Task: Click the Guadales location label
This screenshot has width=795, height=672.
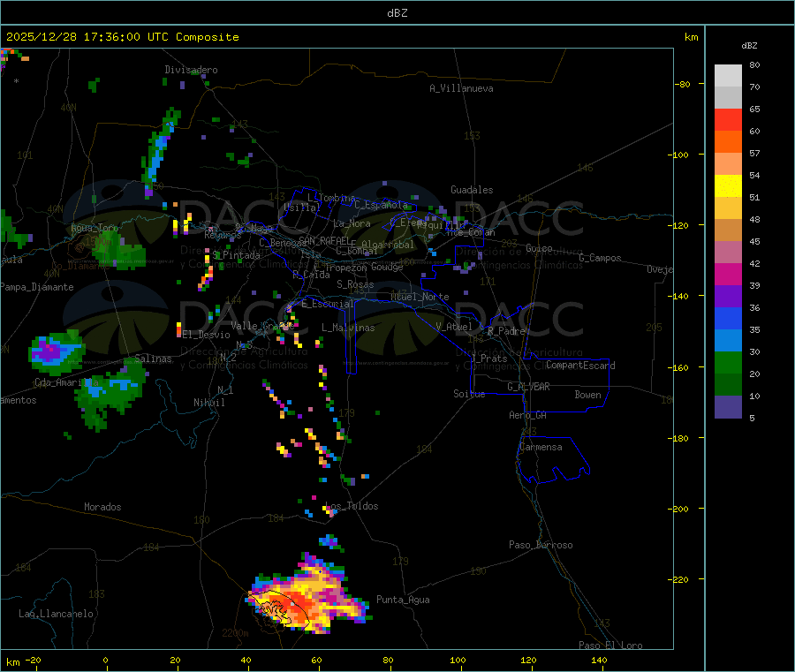Action: (x=472, y=190)
